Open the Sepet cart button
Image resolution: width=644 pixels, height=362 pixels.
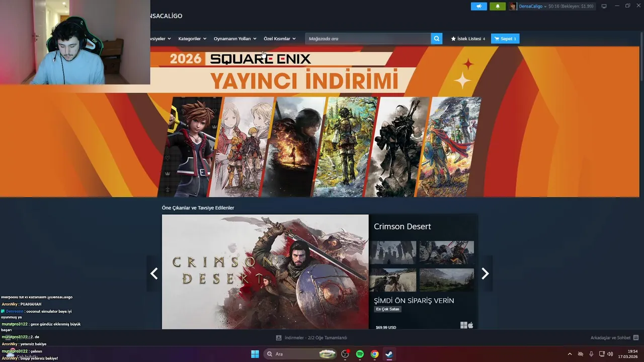pos(505,39)
